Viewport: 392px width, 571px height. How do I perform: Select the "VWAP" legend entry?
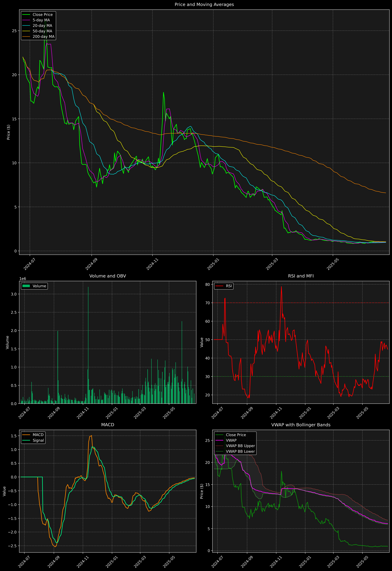click(x=231, y=440)
